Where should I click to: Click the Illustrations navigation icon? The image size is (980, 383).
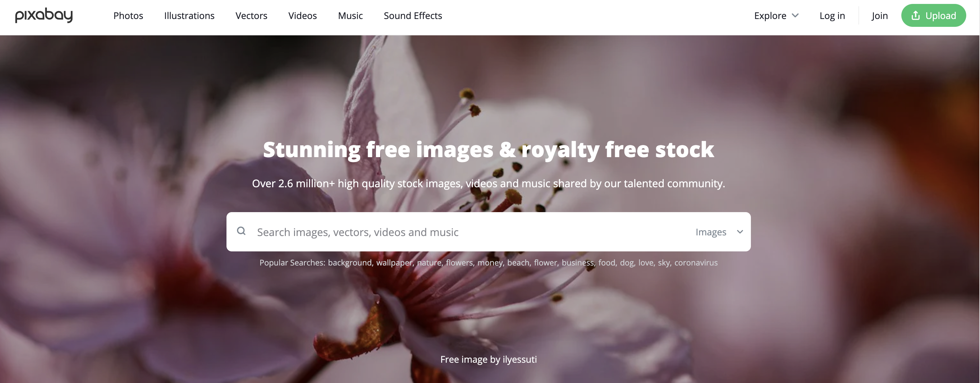tap(189, 15)
